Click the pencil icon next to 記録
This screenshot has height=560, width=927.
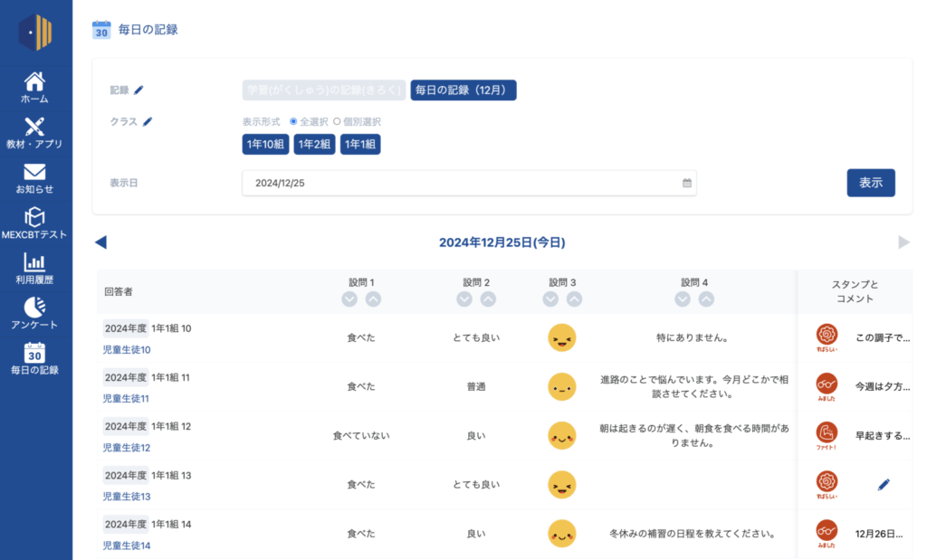[x=139, y=90]
